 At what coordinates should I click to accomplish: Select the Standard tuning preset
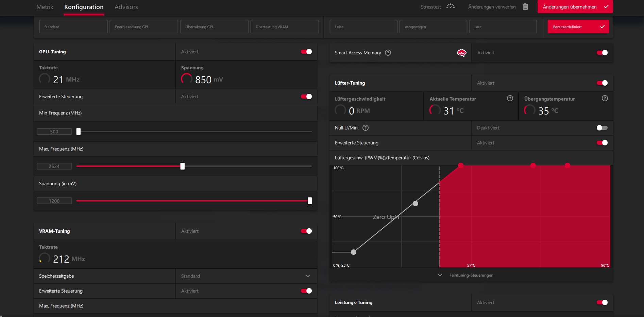[73, 27]
